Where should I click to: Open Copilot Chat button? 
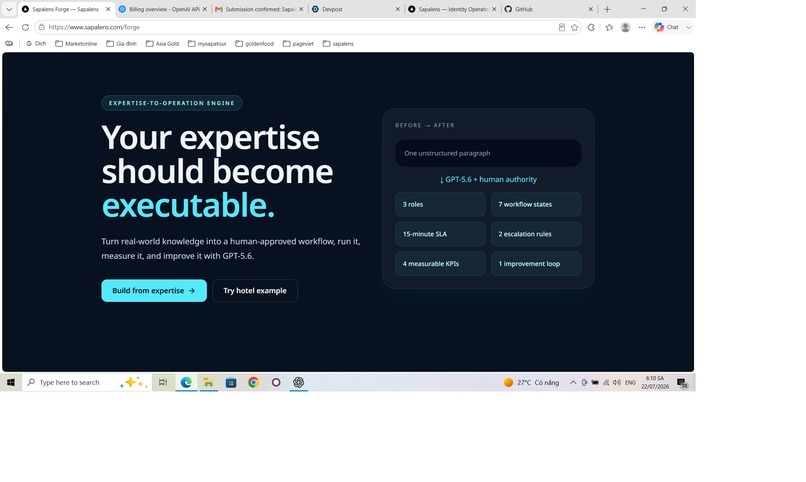[x=667, y=27]
